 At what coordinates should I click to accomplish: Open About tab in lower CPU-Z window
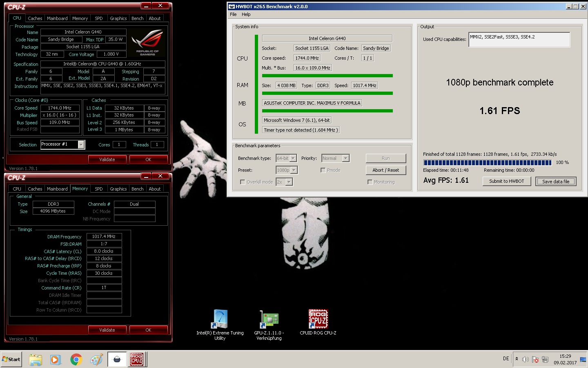154,189
